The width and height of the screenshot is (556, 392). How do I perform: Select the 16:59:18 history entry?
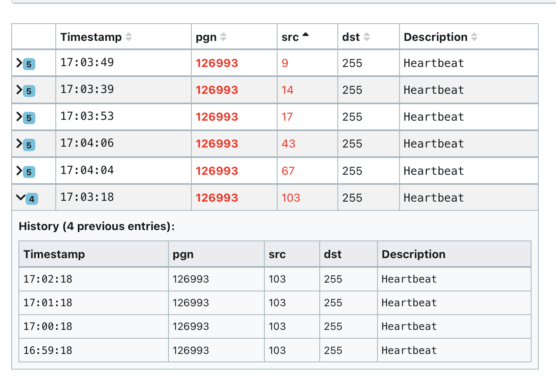pos(48,350)
